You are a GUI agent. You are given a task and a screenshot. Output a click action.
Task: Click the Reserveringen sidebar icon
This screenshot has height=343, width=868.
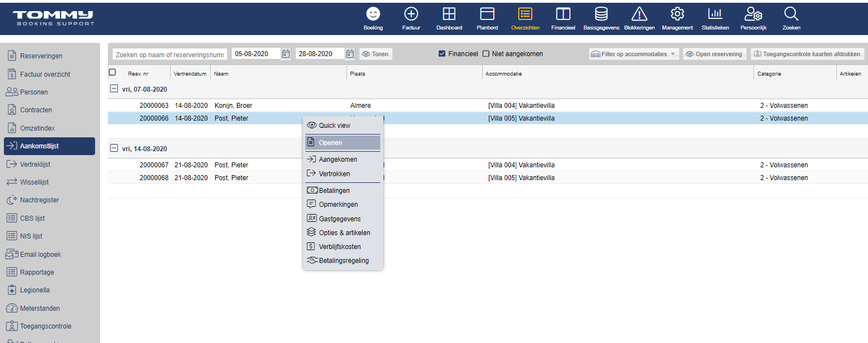point(12,56)
